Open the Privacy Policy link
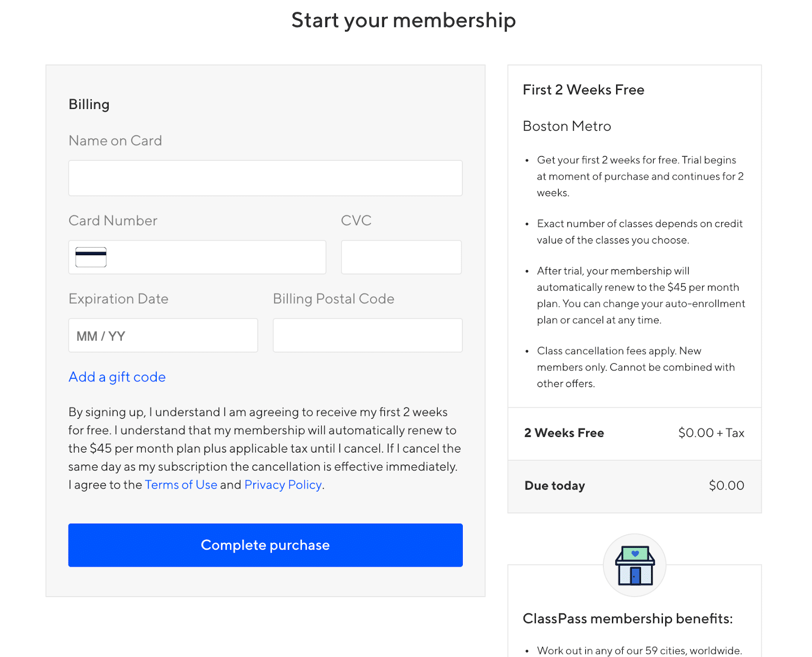Screen dimensions: 812x657 [x=283, y=485]
